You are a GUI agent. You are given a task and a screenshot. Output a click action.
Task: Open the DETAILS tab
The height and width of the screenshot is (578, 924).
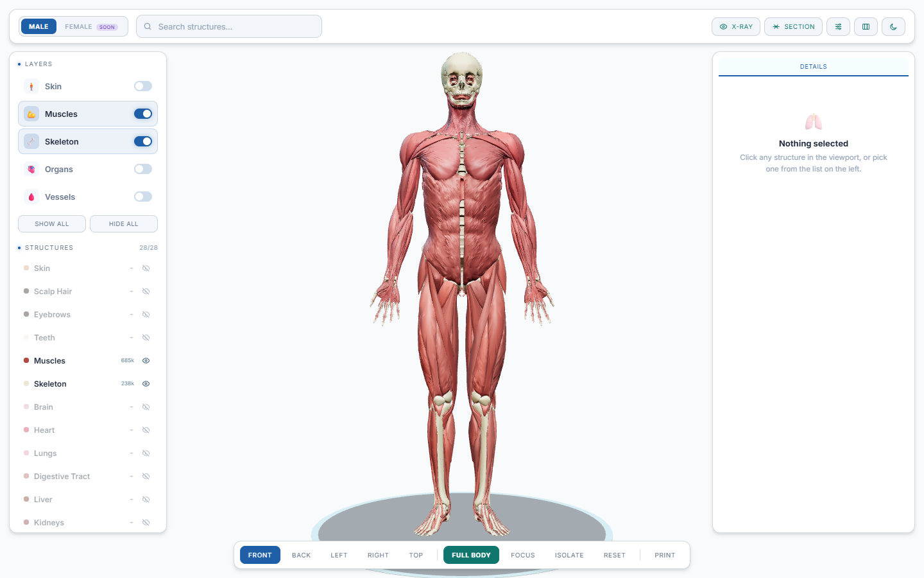pos(814,67)
